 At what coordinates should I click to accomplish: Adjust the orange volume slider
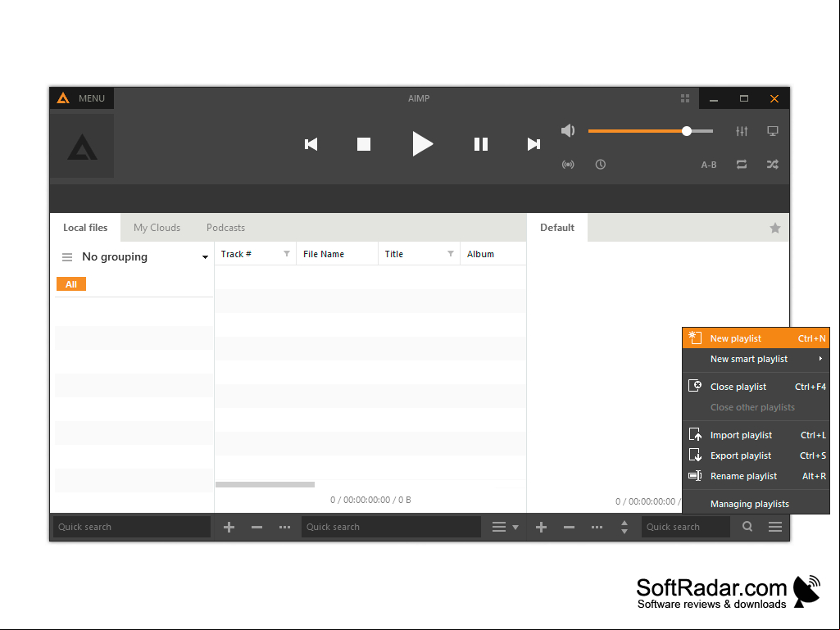coord(651,131)
